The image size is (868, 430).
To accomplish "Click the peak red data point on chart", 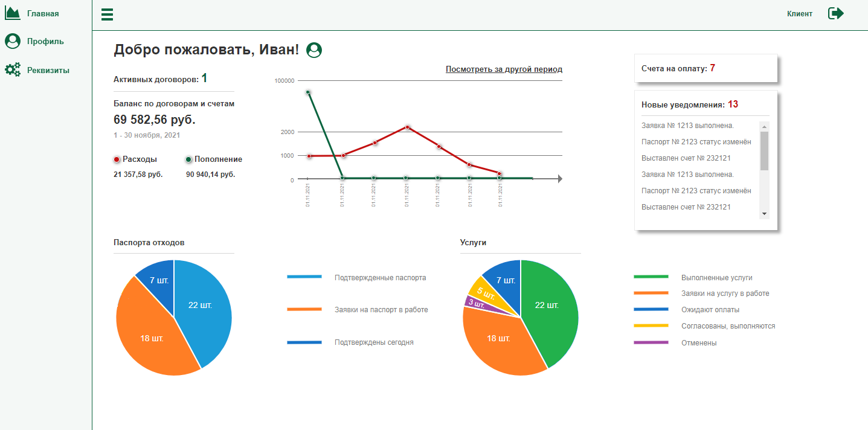I will (408, 127).
